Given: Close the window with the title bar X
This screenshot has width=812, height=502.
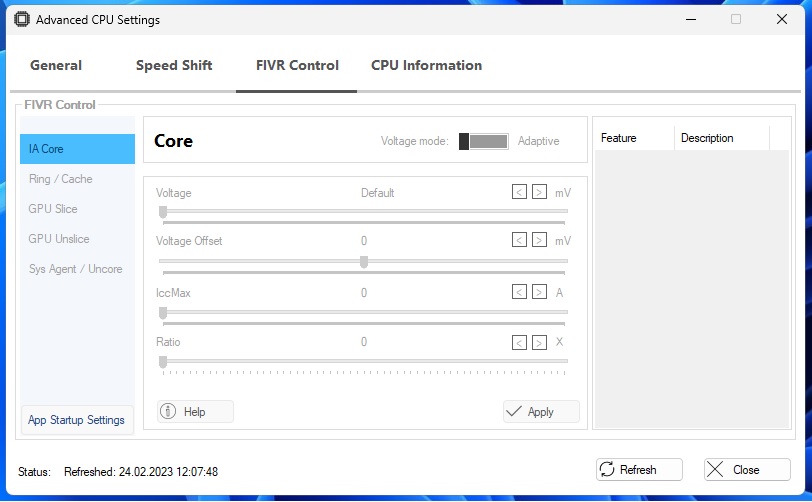Looking at the screenshot, I should (782, 20).
